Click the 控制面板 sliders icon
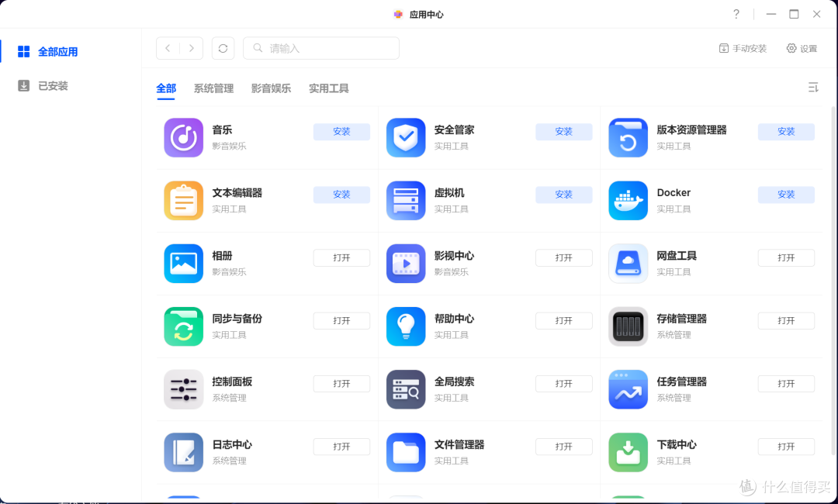 click(183, 390)
